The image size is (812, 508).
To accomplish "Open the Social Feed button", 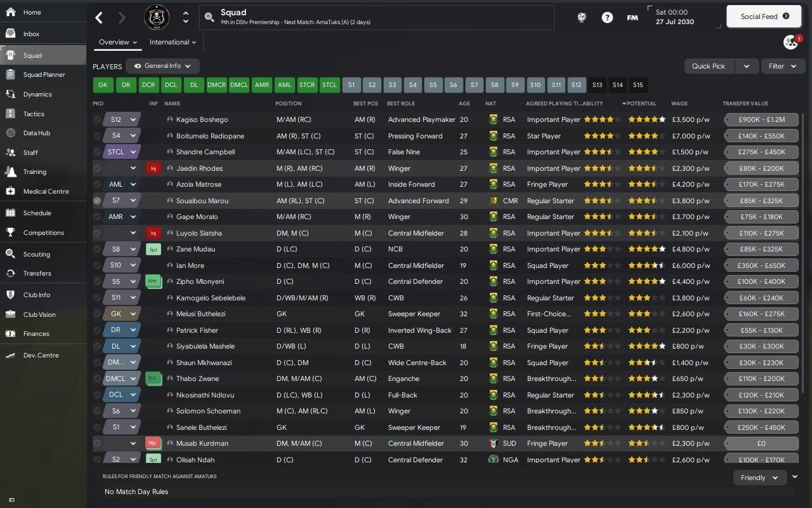I will click(764, 17).
